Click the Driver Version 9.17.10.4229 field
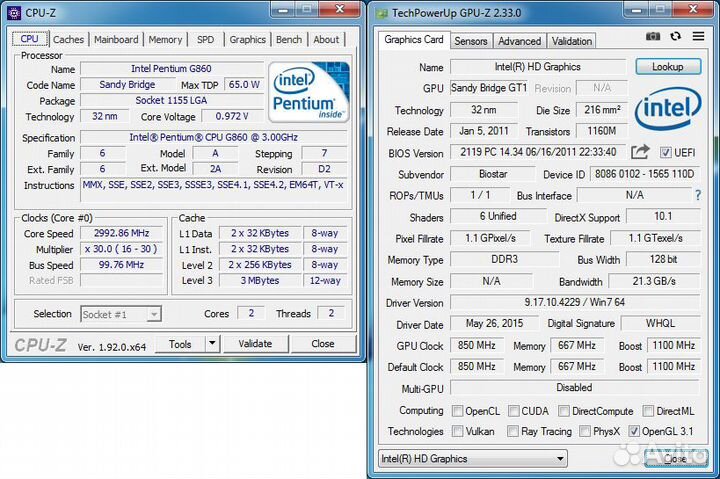Screen dimensions: 720x479 tap(575, 302)
